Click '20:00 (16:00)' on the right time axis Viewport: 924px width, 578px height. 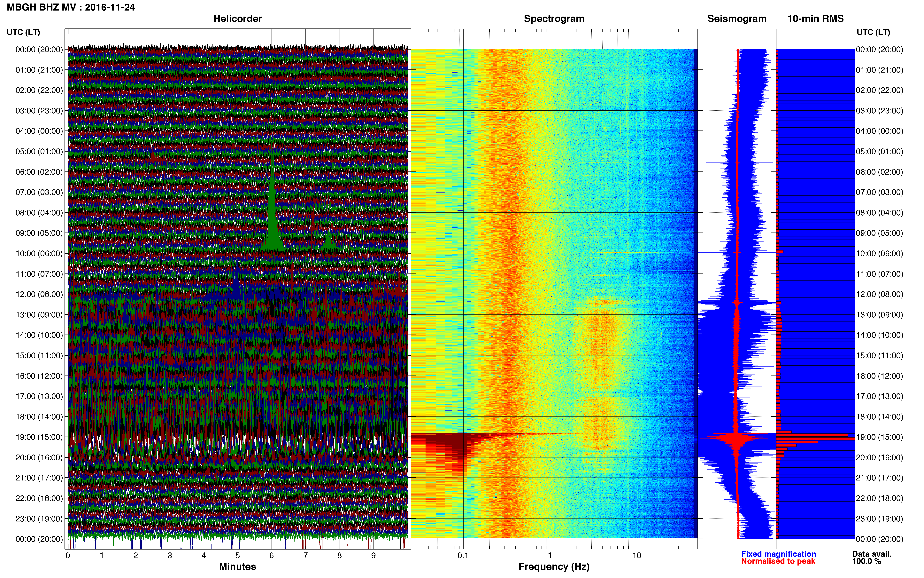[880, 458]
